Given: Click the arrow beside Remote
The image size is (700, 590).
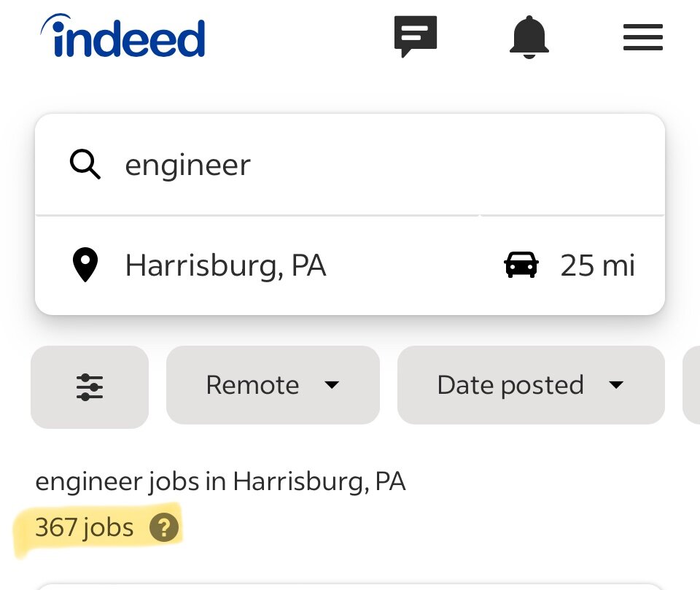Looking at the screenshot, I should click(x=332, y=385).
